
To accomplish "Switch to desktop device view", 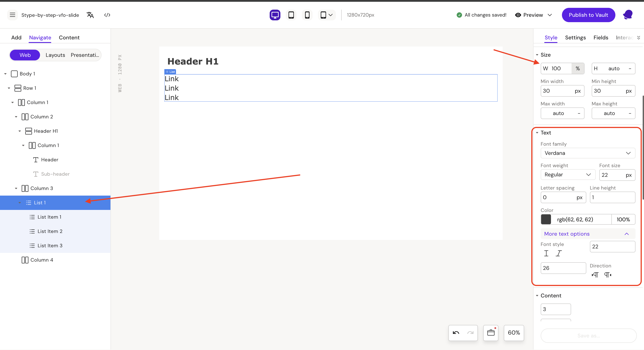I will pyautogui.click(x=275, y=15).
